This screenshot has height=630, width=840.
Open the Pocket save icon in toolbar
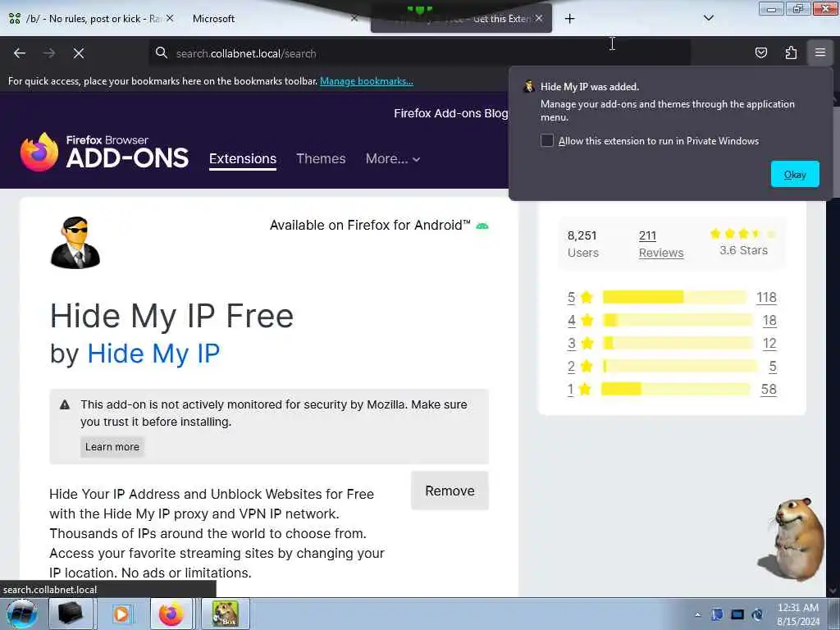tap(760, 52)
